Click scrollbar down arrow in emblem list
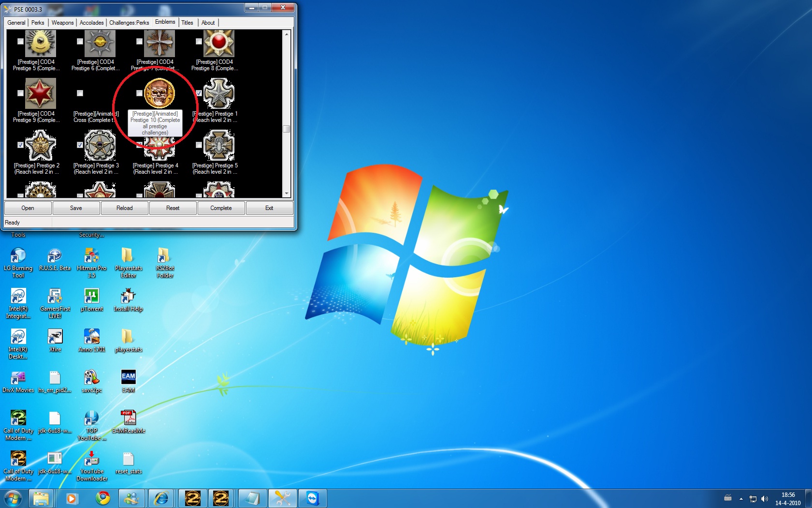The width and height of the screenshot is (812, 508). click(287, 194)
